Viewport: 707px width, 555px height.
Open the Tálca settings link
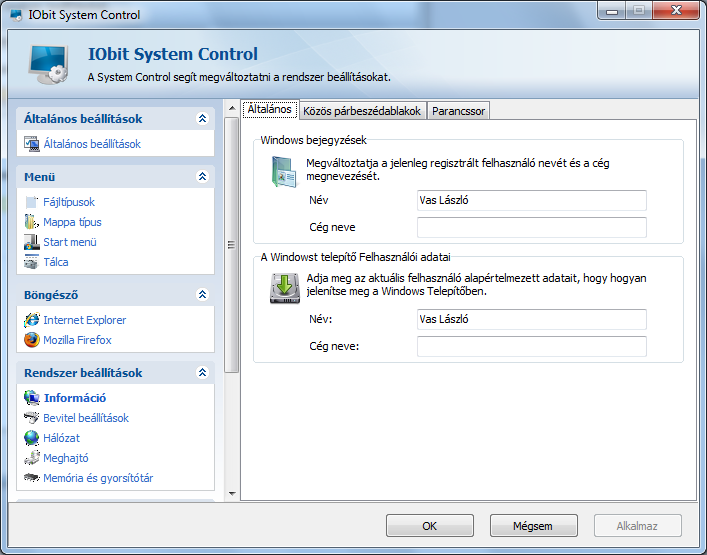56,262
